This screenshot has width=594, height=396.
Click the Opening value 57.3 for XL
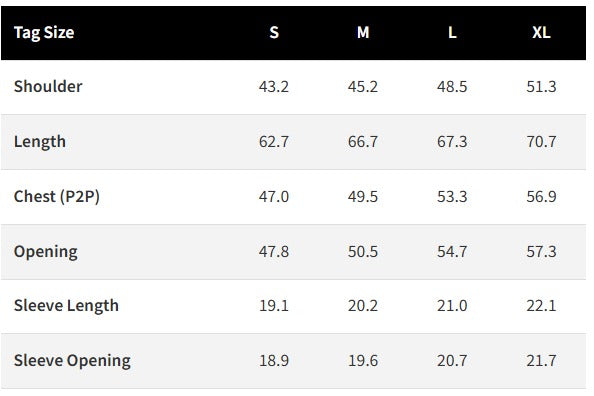click(541, 252)
